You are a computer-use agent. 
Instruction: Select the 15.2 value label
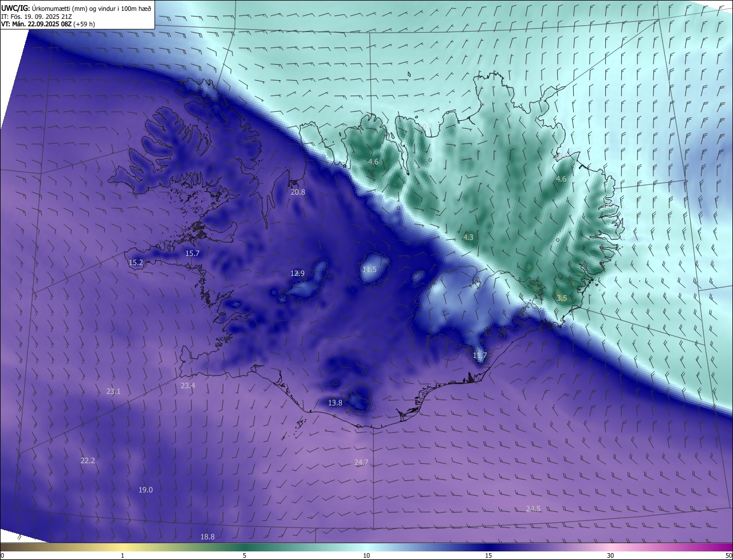(x=136, y=263)
